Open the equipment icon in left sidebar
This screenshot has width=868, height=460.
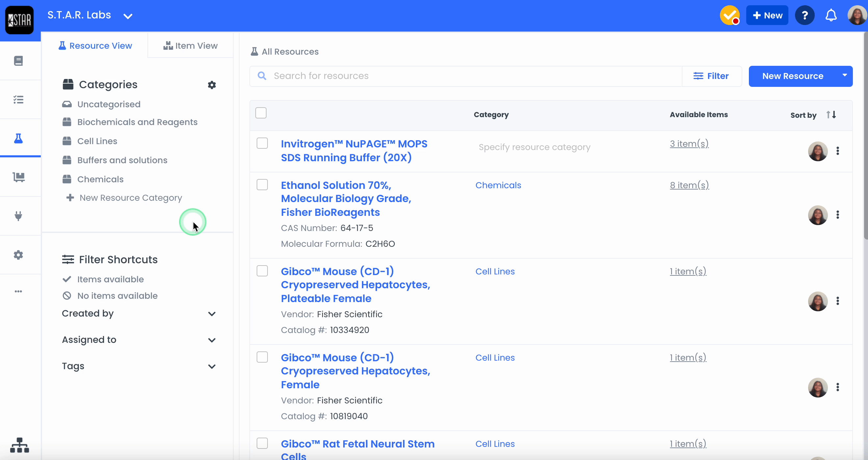18,177
